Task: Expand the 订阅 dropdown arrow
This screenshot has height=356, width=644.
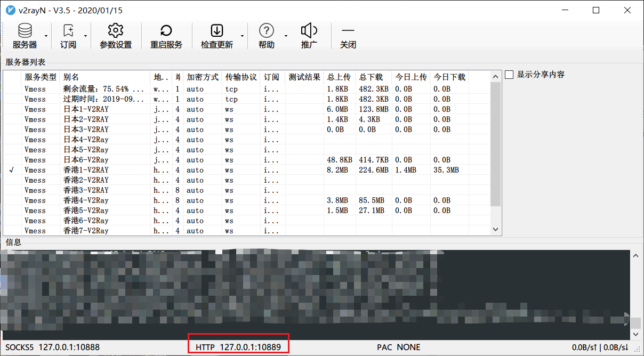Action: pos(85,36)
